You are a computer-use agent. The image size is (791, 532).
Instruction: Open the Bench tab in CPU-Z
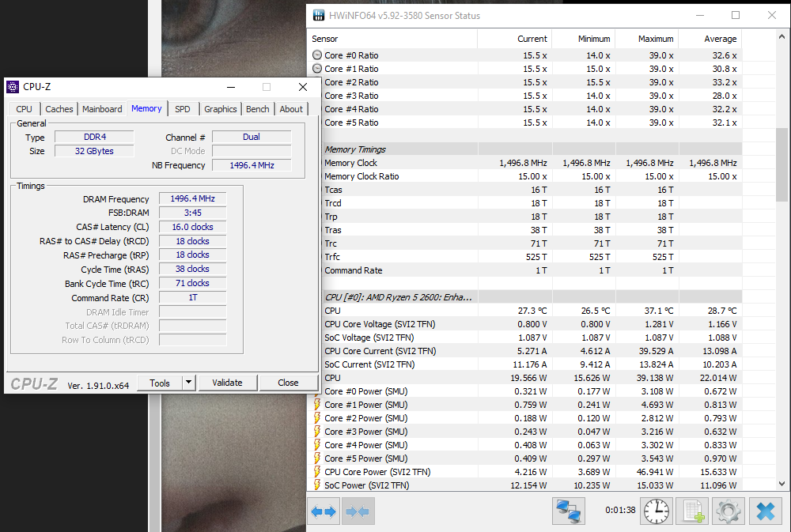pyautogui.click(x=257, y=109)
